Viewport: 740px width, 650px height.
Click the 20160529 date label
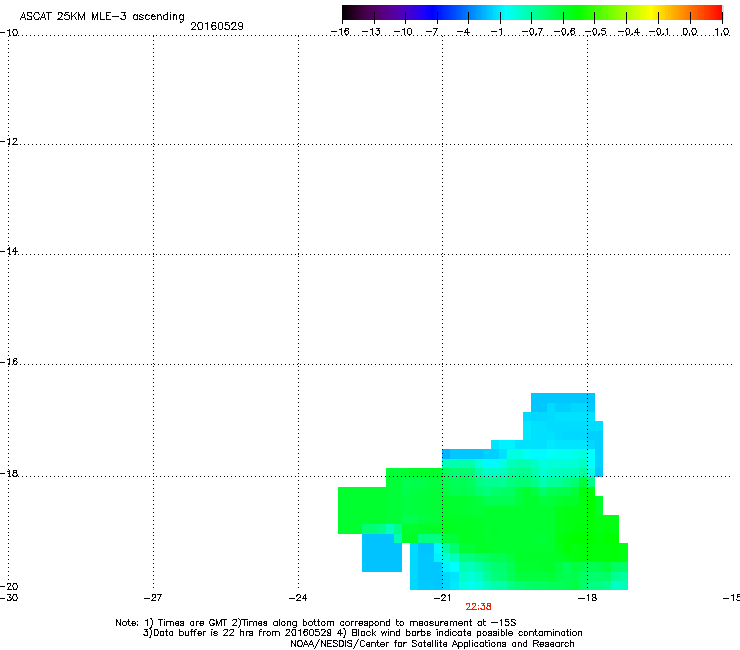coord(217,26)
